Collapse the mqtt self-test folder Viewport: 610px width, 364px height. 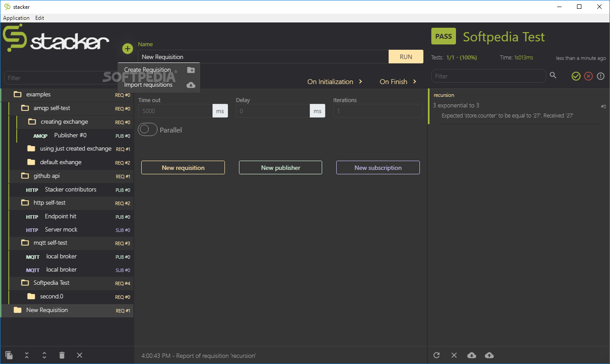(25, 243)
